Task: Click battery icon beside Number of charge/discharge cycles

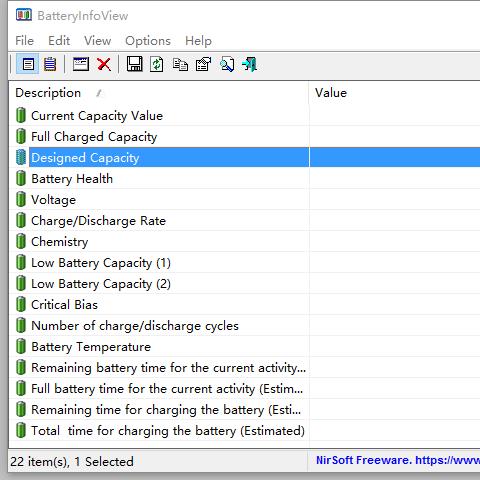Action: coord(21,325)
